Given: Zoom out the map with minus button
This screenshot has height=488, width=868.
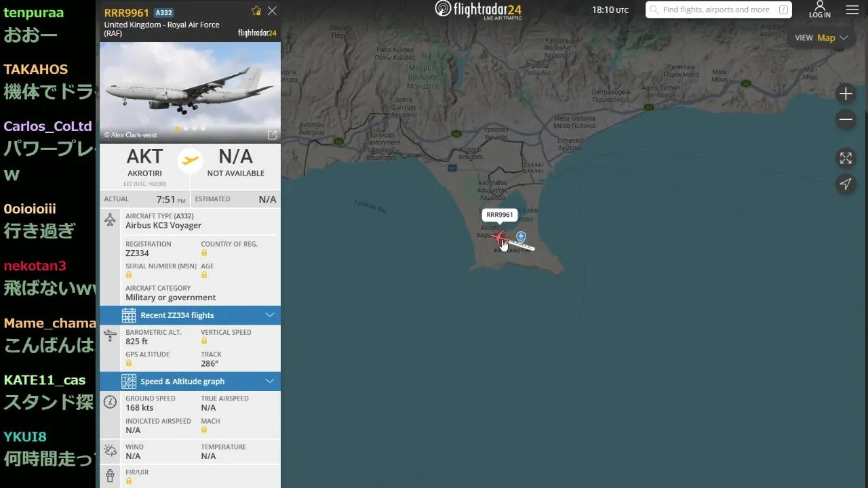Looking at the screenshot, I should coord(846,120).
